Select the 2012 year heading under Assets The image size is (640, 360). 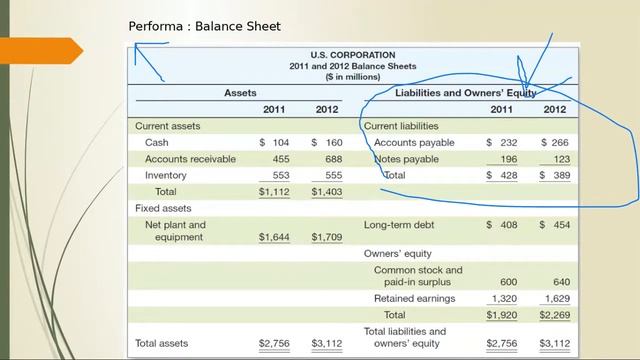[327, 109]
